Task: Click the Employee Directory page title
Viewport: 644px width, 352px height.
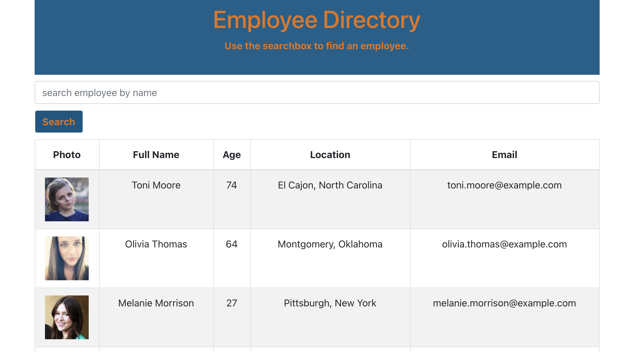Action: pos(317,19)
